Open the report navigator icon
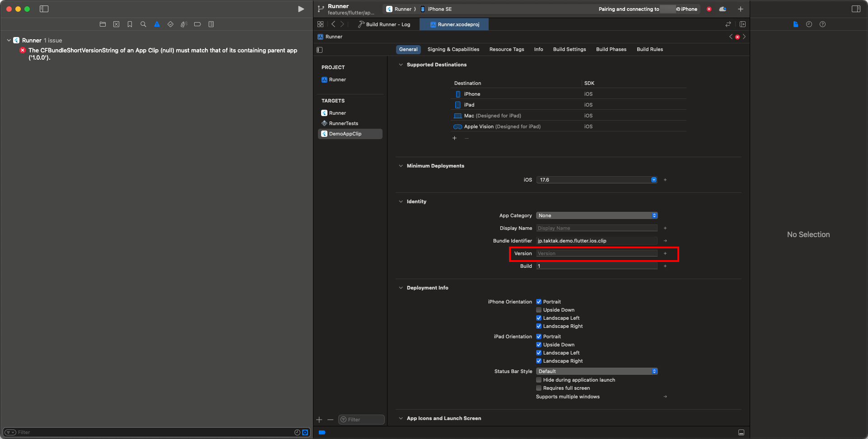 [x=211, y=24]
